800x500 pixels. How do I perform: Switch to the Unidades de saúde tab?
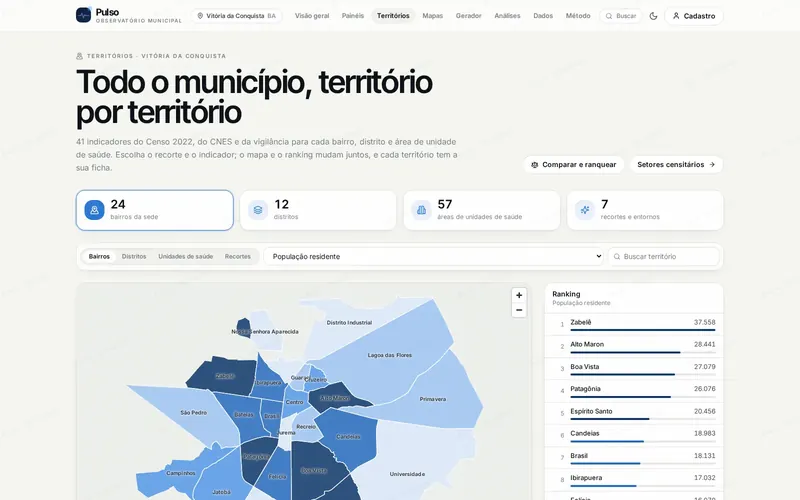(x=185, y=256)
